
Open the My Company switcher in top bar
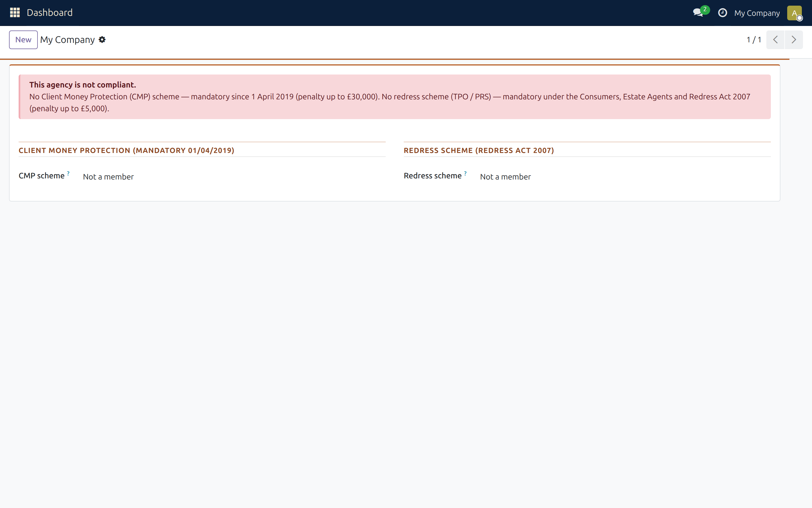coord(757,13)
